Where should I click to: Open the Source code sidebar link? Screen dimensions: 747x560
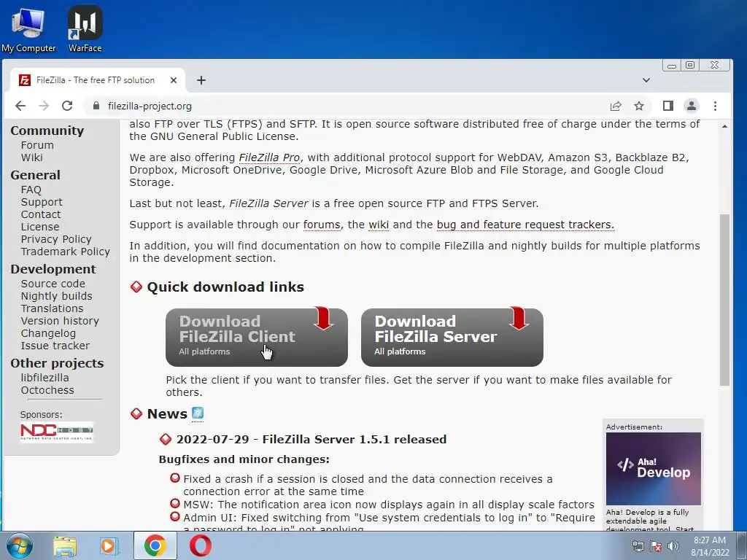(x=53, y=284)
